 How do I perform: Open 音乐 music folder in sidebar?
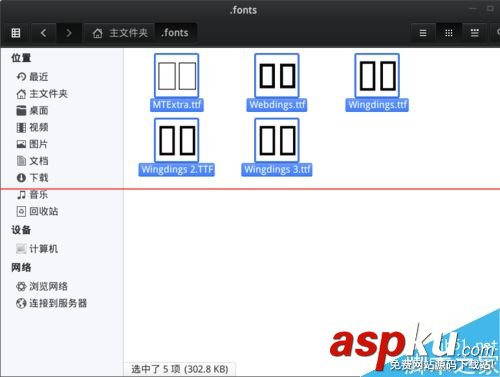[32, 194]
